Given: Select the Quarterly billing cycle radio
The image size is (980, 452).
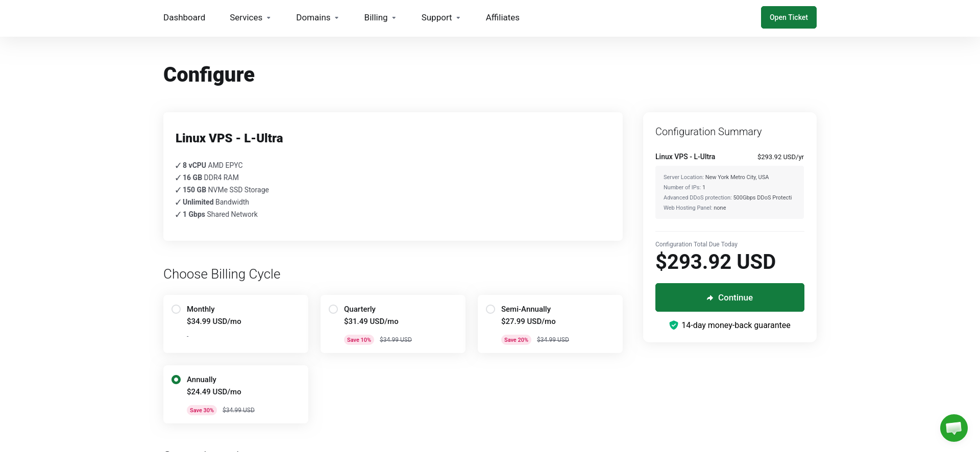Looking at the screenshot, I should [x=333, y=309].
